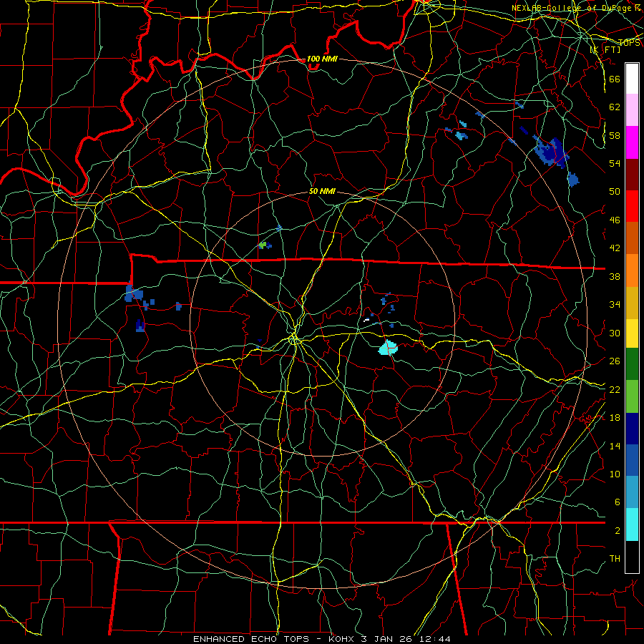Click the '14' scale label
The image size is (644, 644).
[615, 446]
